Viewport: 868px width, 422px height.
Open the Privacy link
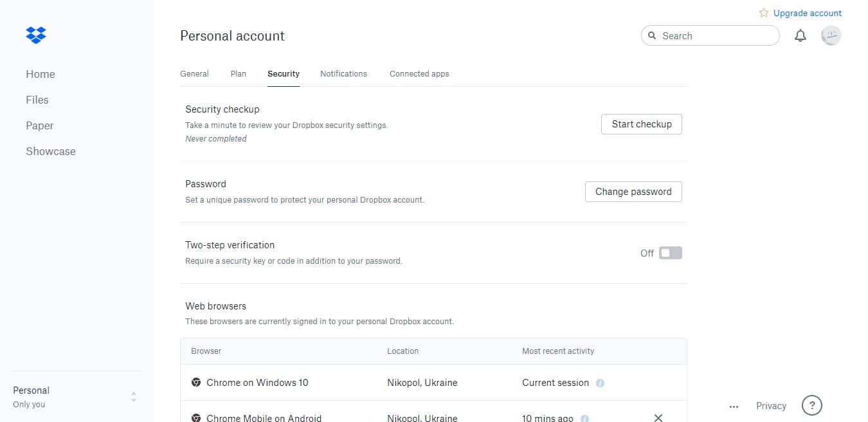coord(772,406)
